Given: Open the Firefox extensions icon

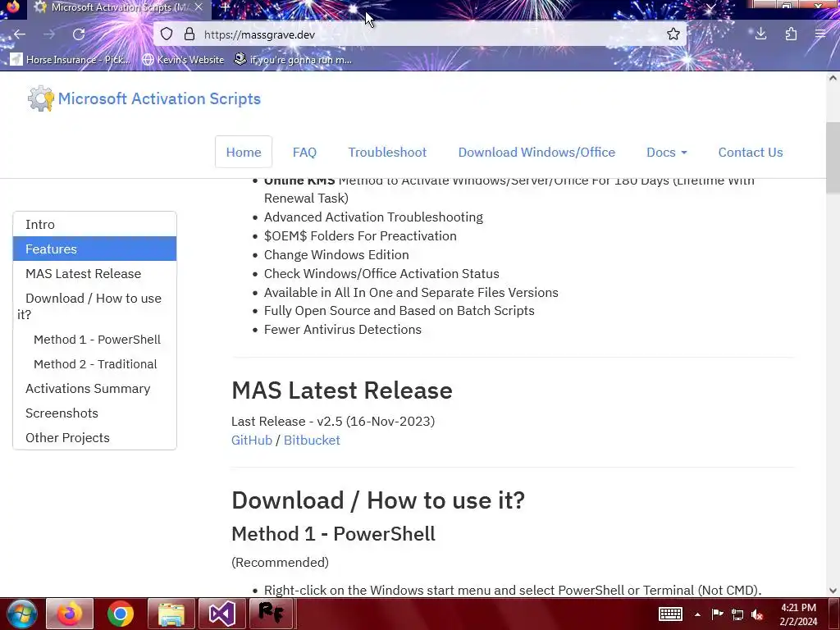Looking at the screenshot, I should click(x=791, y=34).
